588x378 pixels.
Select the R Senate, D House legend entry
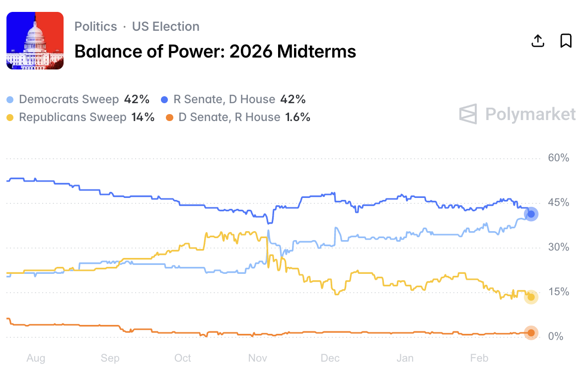click(x=224, y=99)
